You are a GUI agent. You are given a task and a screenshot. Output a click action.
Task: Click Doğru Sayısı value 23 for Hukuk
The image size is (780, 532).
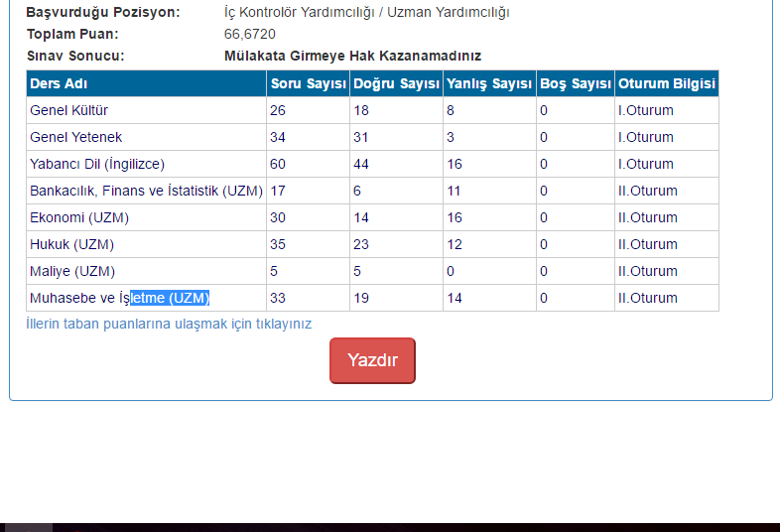(x=361, y=245)
